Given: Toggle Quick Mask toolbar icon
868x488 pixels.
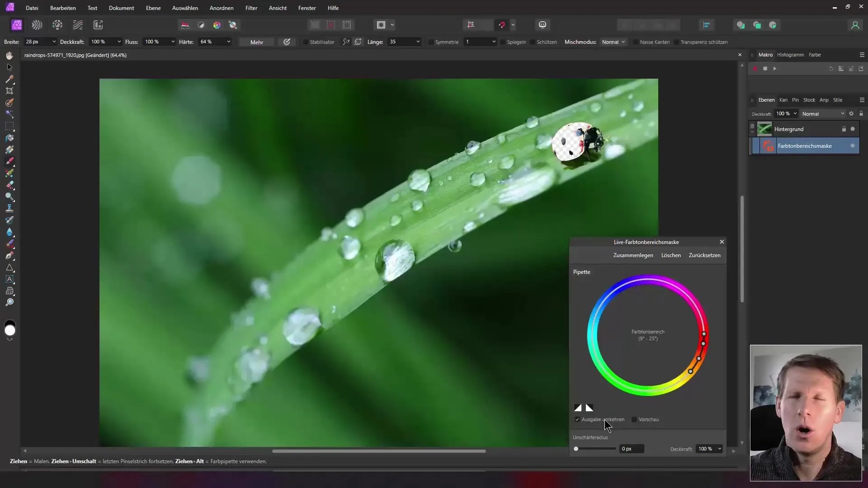Looking at the screenshot, I should coord(381,25).
